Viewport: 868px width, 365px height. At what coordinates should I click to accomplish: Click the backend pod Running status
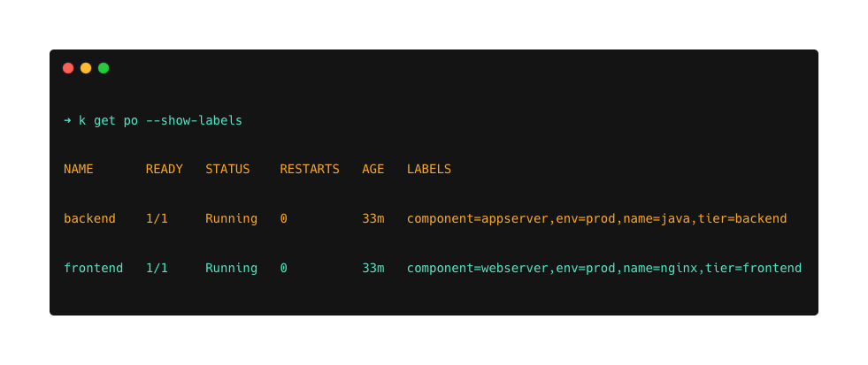click(x=232, y=219)
